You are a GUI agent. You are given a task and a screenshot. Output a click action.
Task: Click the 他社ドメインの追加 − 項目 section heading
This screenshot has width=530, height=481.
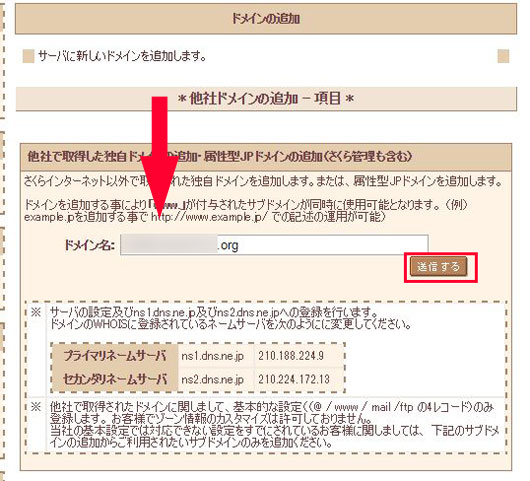click(x=266, y=99)
